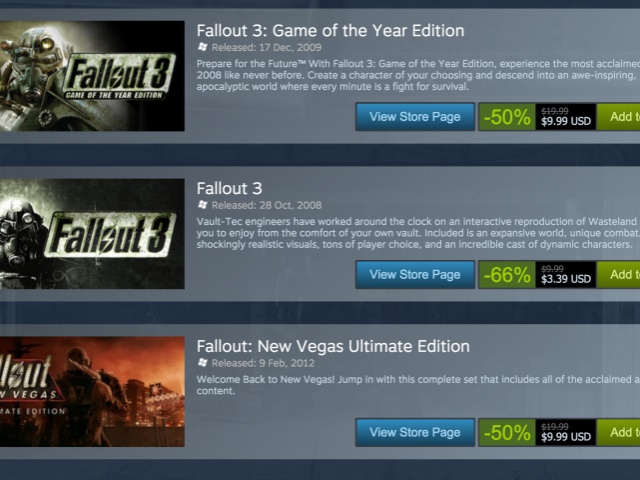The image size is (640, 480).
Task: Add Fallout New Vegas Ultimate Edition to cart
Action: (x=620, y=433)
